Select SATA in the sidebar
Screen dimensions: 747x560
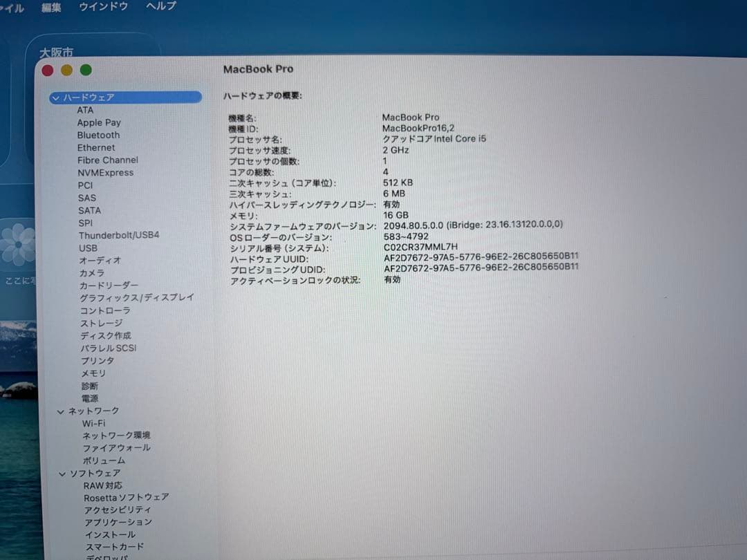point(89,210)
